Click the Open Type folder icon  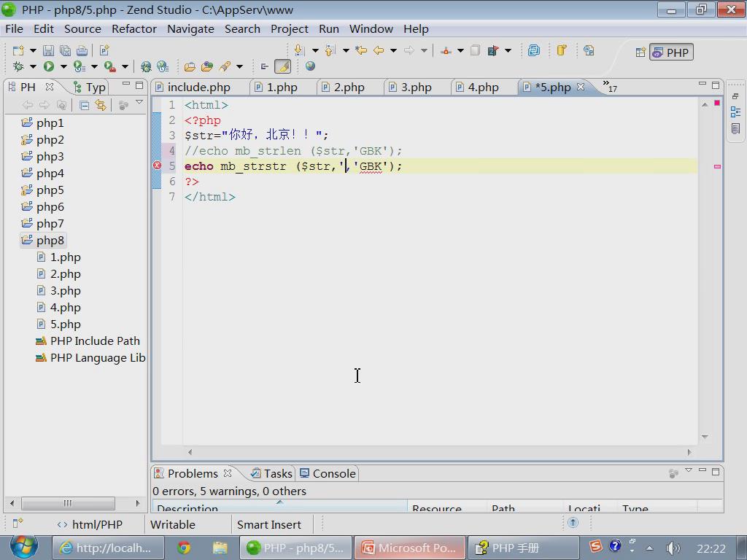190,66
